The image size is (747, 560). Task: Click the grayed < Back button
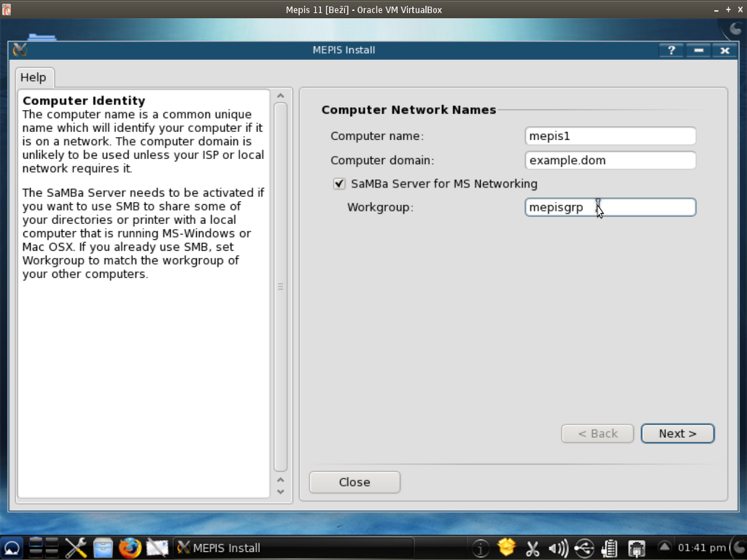(x=597, y=434)
